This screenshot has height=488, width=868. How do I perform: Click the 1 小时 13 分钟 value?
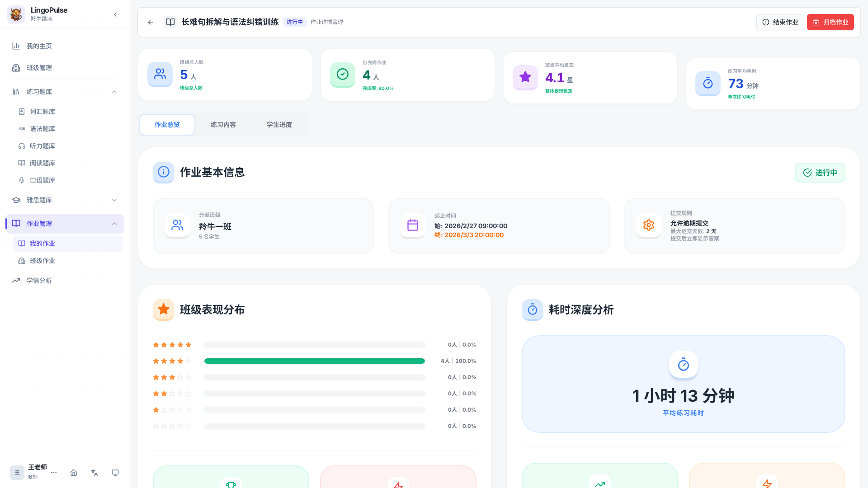684,396
